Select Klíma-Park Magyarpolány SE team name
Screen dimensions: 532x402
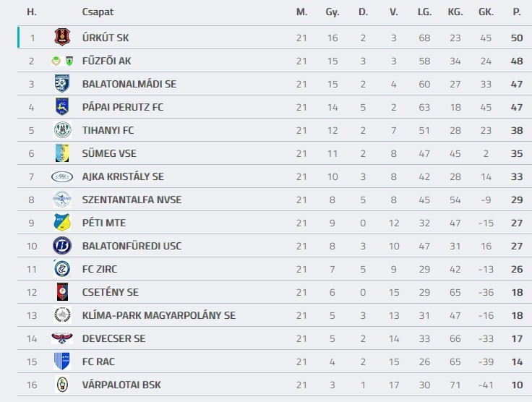click(159, 315)
